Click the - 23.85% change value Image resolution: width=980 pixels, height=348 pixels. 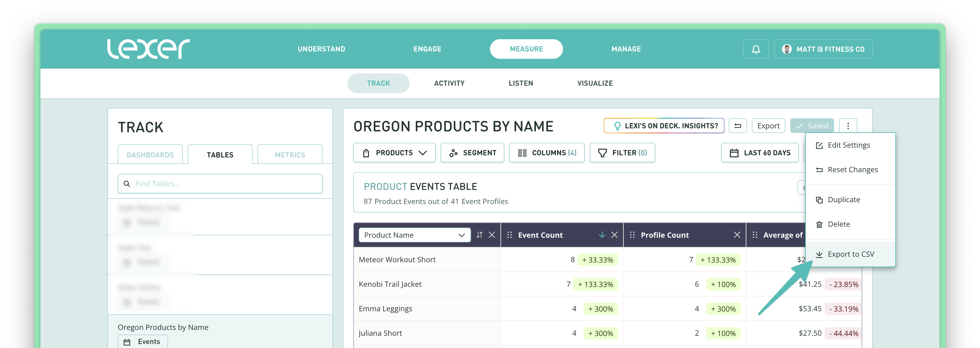pos(844,284)
